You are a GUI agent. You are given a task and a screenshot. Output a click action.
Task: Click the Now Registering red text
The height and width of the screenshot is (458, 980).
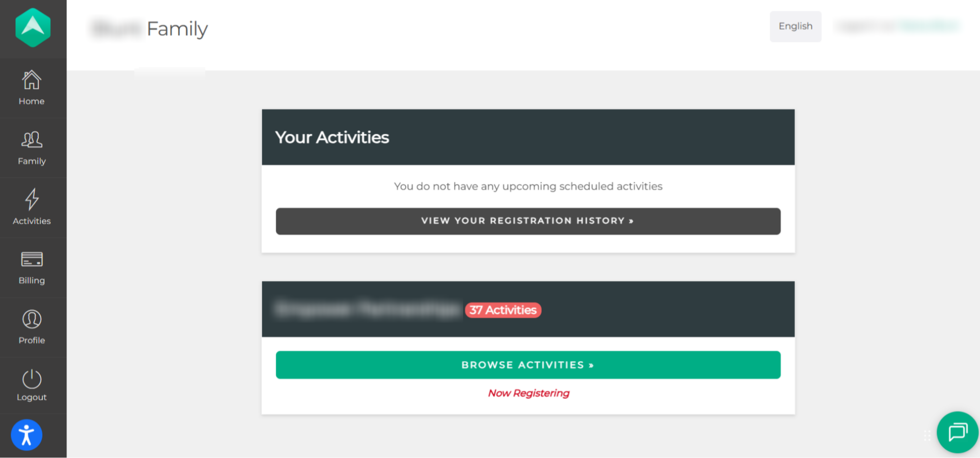coord(529,393)
